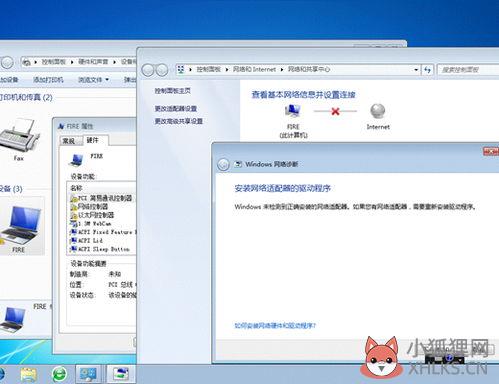Select the FIRE laptop device icon
This screenshot has width=499, height=384.
tap(21, 225)
